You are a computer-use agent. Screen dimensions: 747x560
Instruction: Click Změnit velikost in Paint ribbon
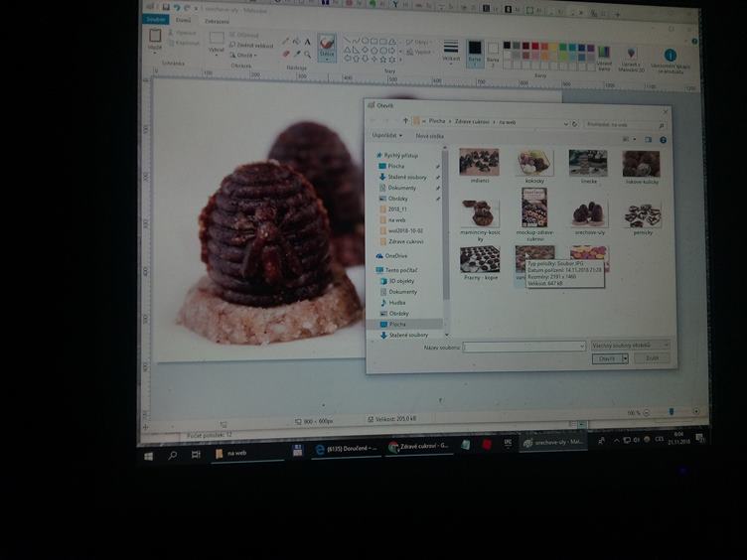point(251,46)
